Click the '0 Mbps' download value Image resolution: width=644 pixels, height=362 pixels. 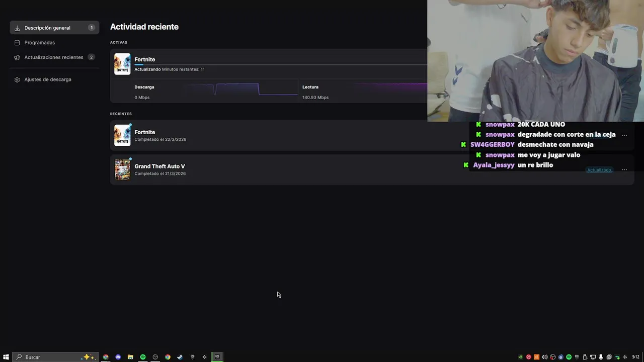point(142,98)
